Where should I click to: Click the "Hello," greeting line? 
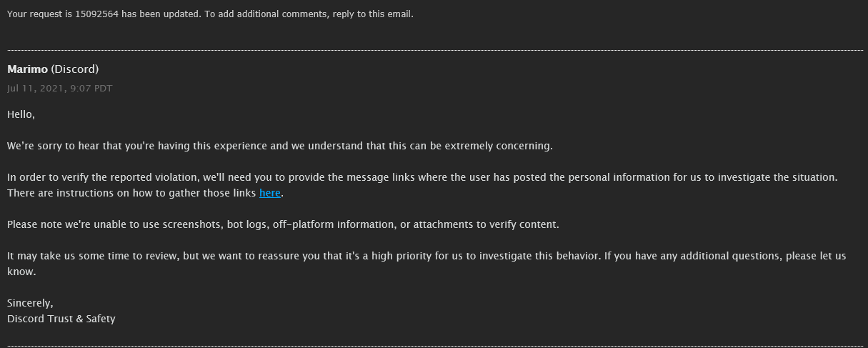click(x=21, y=114)
